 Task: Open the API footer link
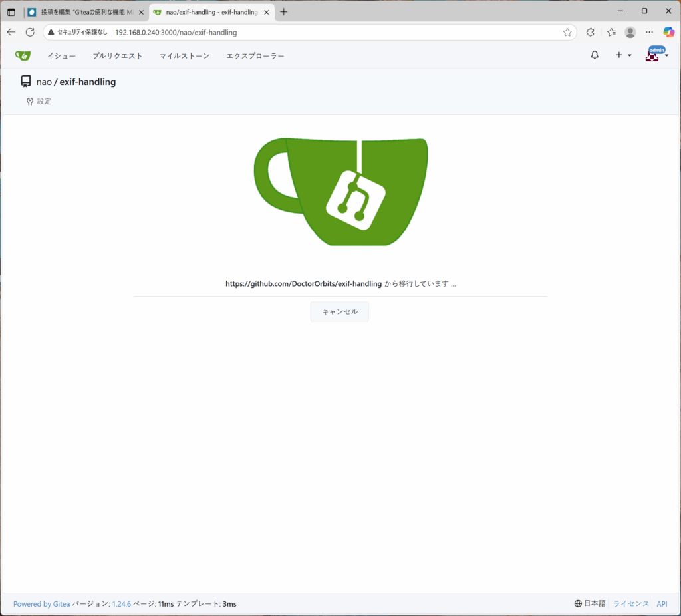662,604
